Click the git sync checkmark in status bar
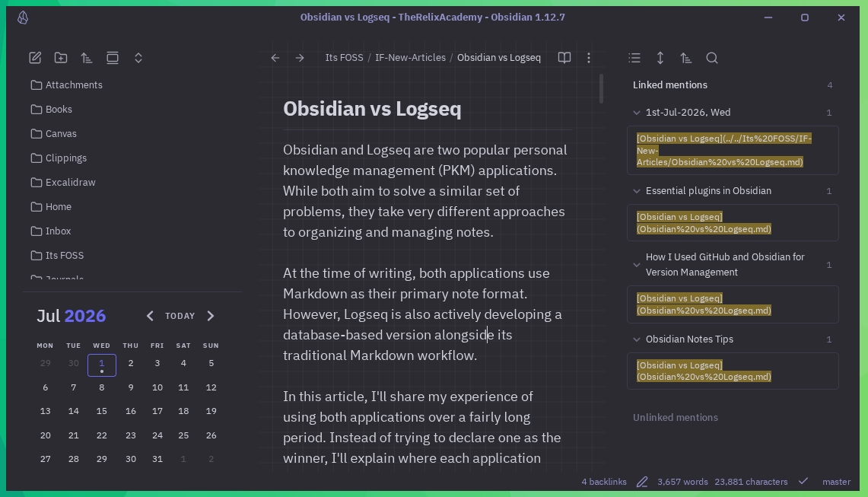 click(x=803, y=482)
